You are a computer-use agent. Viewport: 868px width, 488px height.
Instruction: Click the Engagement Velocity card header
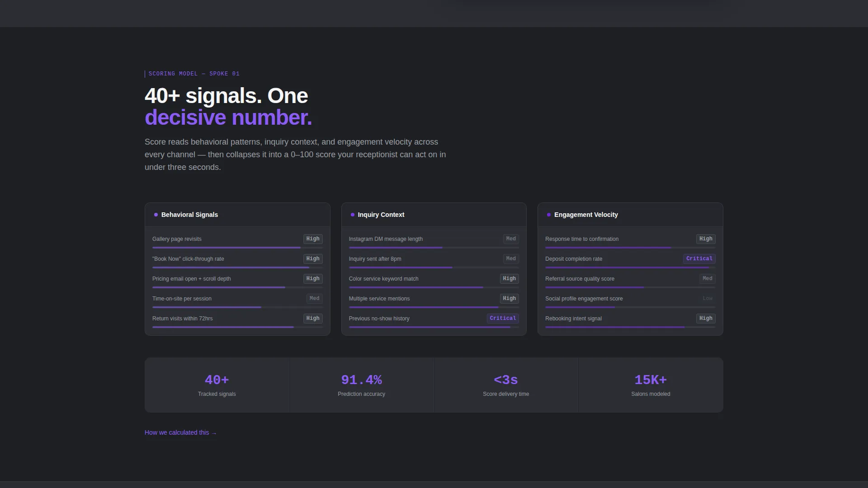pos(630,215)
